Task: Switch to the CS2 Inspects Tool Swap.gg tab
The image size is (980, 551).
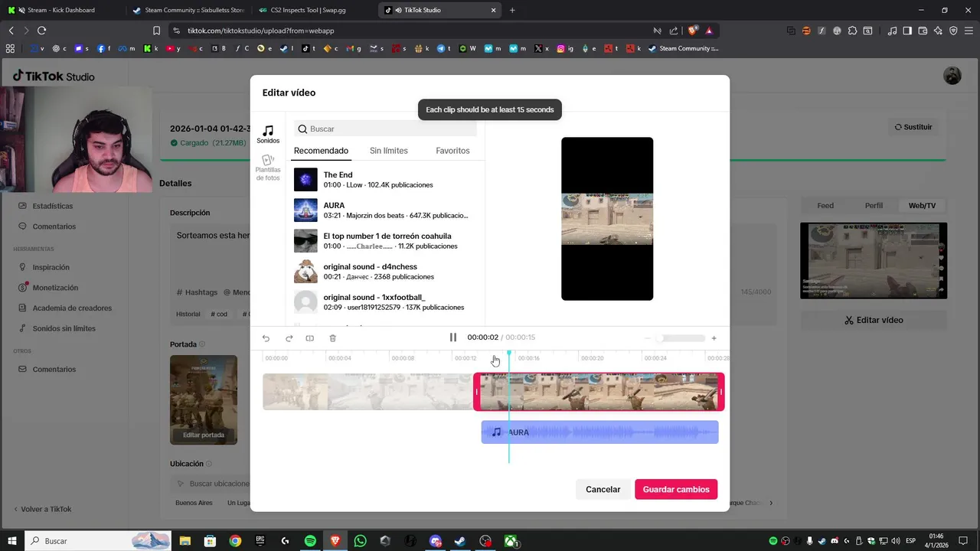Action: 314,10
